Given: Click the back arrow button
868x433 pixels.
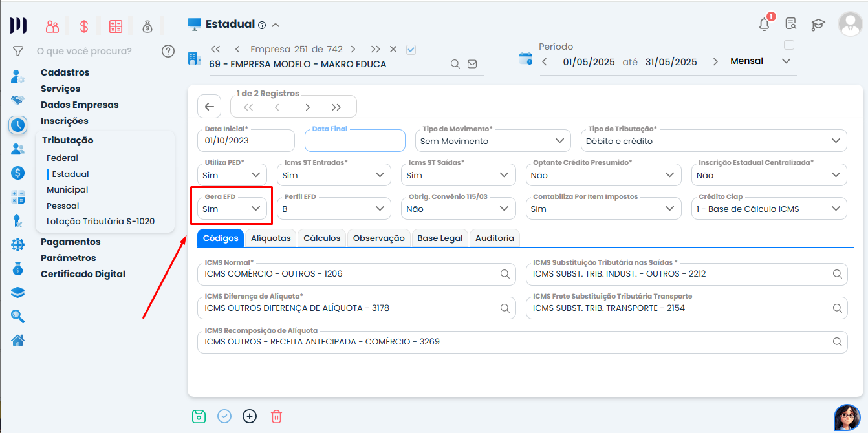Looking at the screenshot, I should 209,107.
